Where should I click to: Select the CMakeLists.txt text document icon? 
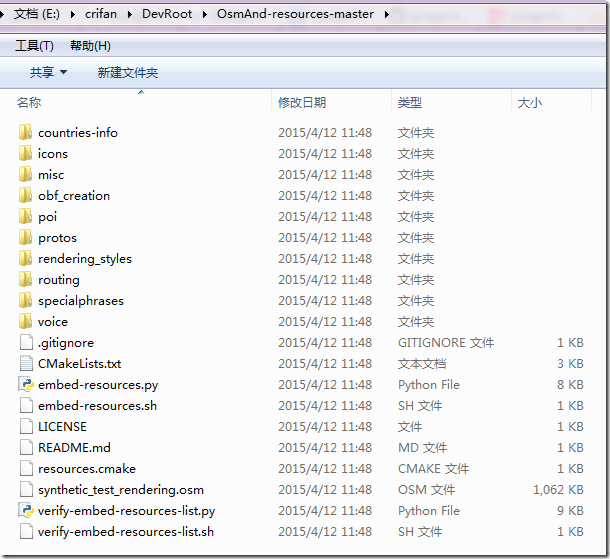click(x=26, y=363)
